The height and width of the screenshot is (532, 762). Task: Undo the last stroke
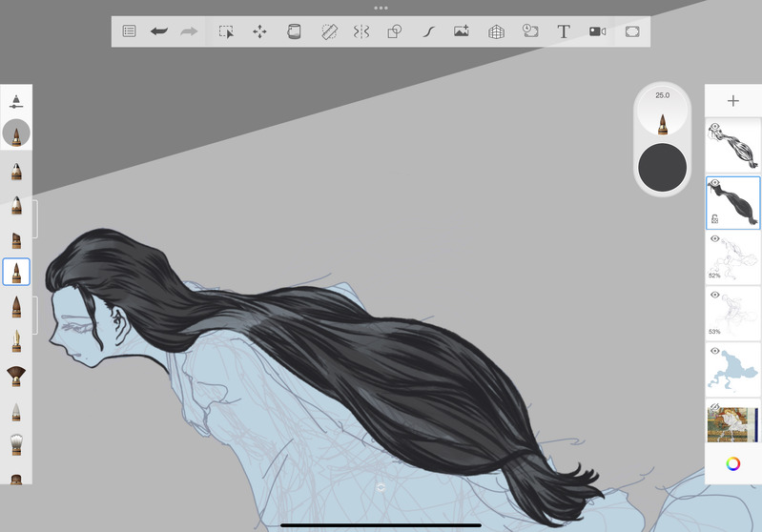pyautogui.click(x=159, y=31)
